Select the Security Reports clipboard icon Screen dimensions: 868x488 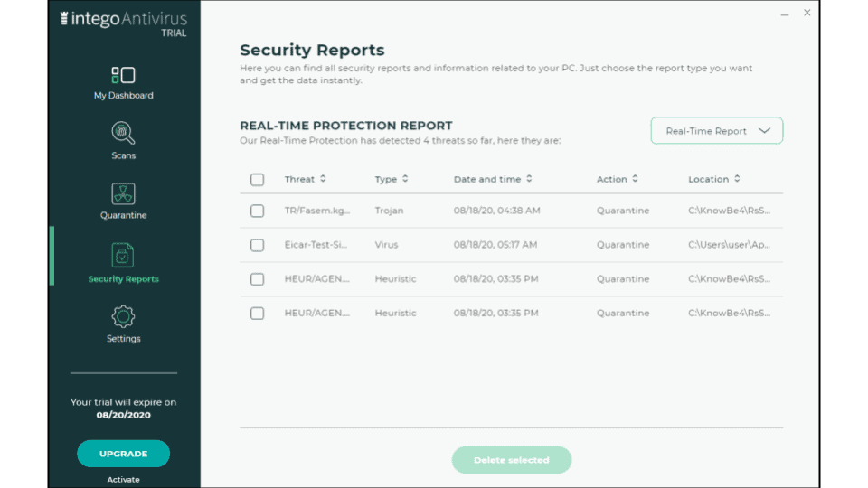123,255
